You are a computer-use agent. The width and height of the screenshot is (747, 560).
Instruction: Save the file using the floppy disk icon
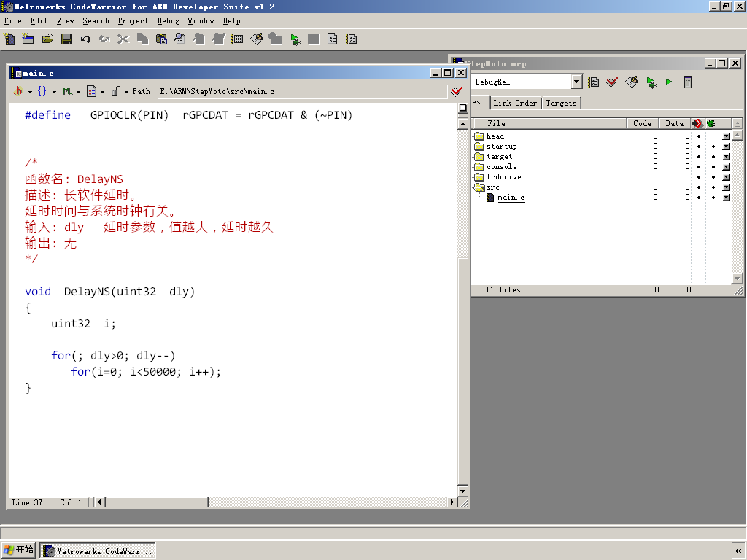point(66,39)
